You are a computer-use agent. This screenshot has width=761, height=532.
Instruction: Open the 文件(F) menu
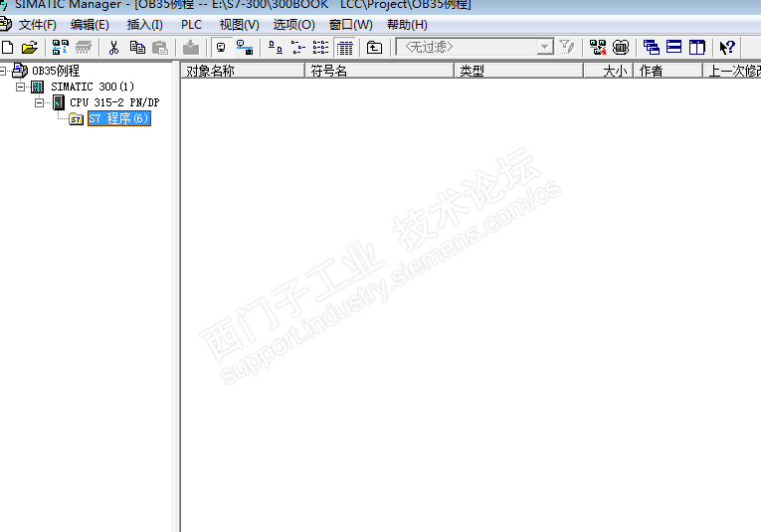[38, 25]
